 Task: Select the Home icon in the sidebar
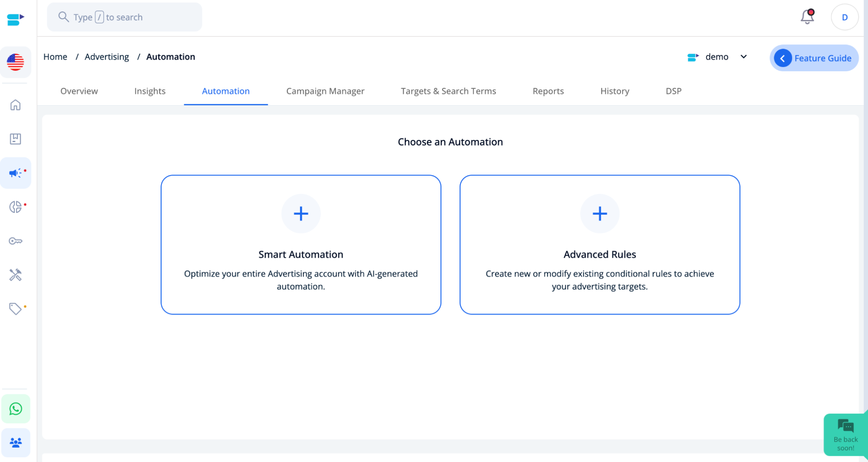pyautogui.click(x=16, y=105)
